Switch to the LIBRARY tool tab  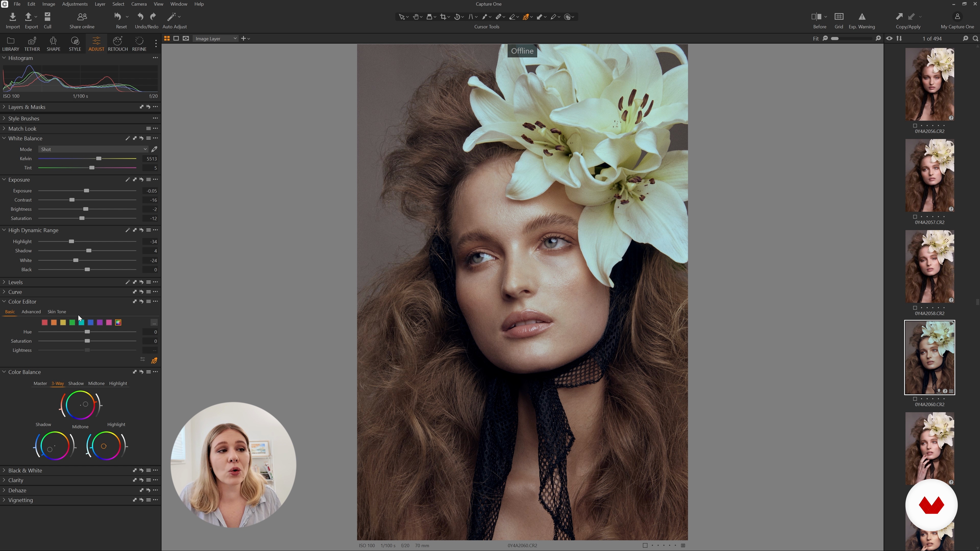10,44
